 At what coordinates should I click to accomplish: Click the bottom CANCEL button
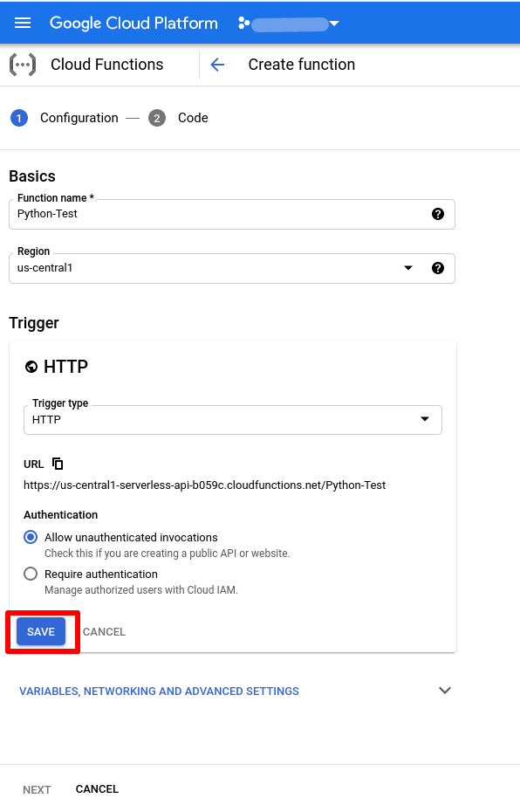[x=97, y=788]
